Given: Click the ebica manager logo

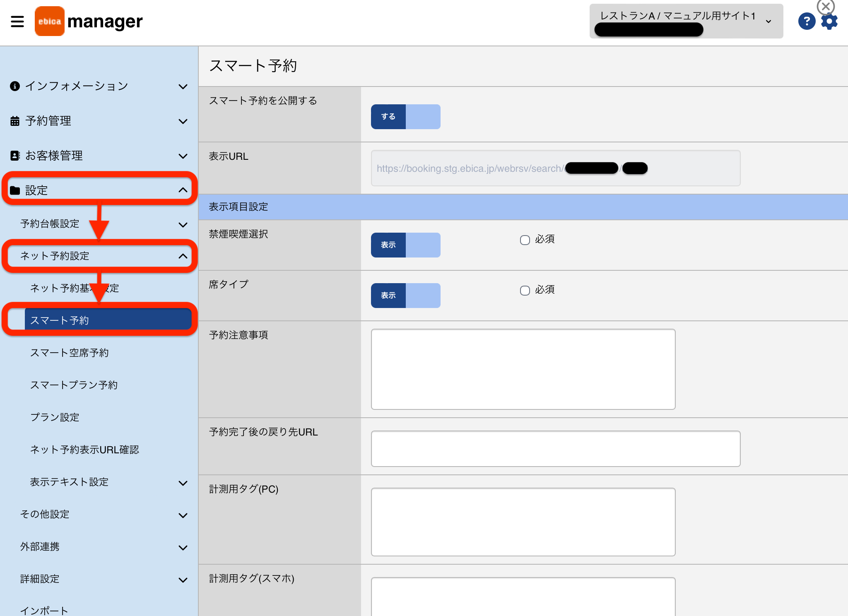Looking at the screenshot, I should pyautogui.click(x=89, y=21).
